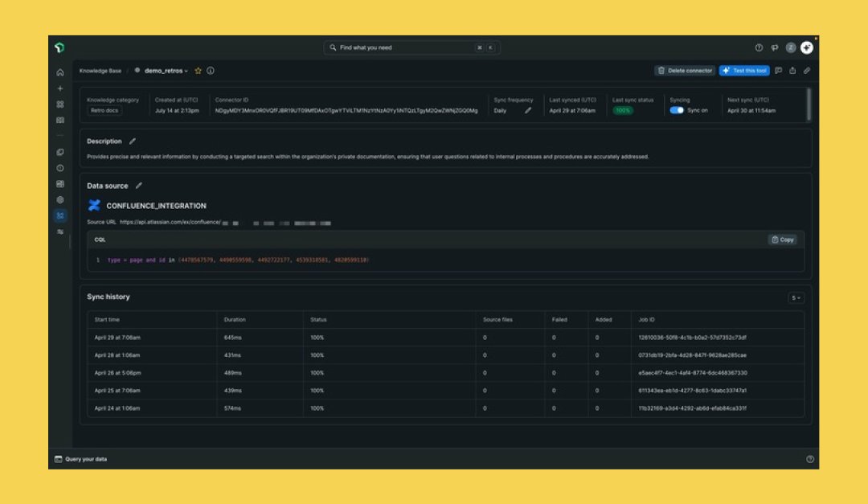Click the Confluence integration logo

coord(94,206)
